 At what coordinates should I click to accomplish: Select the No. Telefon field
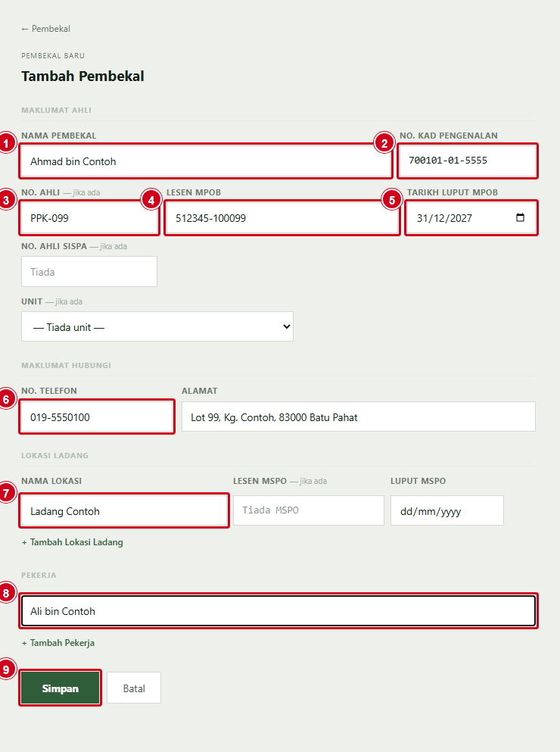click(x=97, y=417)
